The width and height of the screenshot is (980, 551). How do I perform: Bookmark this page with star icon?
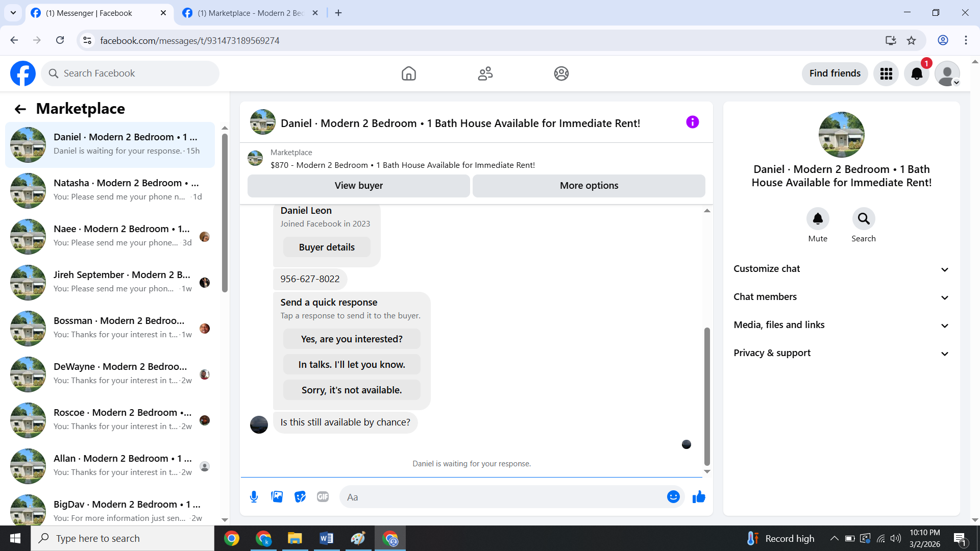tap(911, 40)
